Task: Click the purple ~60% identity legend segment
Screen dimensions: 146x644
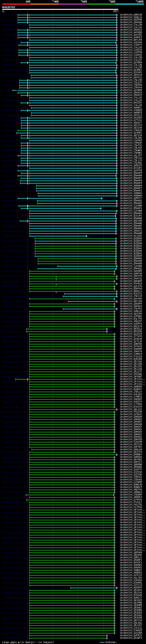Action: pos(73,4)
